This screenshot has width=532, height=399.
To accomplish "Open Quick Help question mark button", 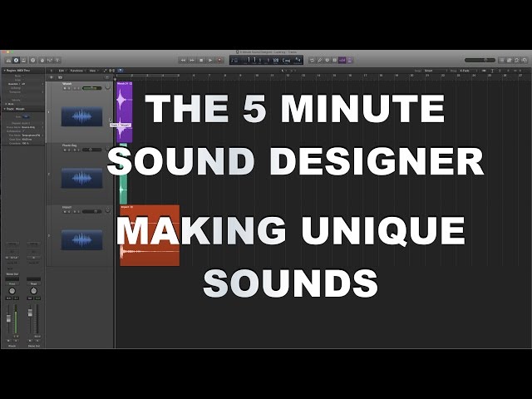I will point(33,61).
